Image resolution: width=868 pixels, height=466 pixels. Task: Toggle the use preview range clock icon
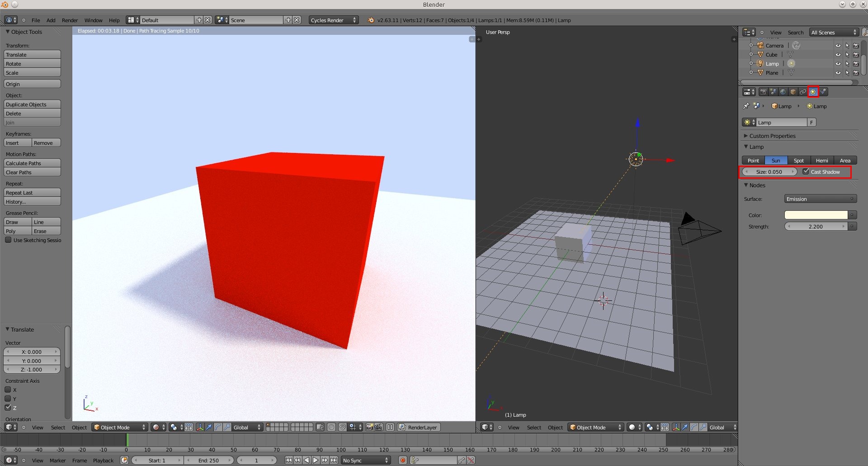(x=124, y=460)
